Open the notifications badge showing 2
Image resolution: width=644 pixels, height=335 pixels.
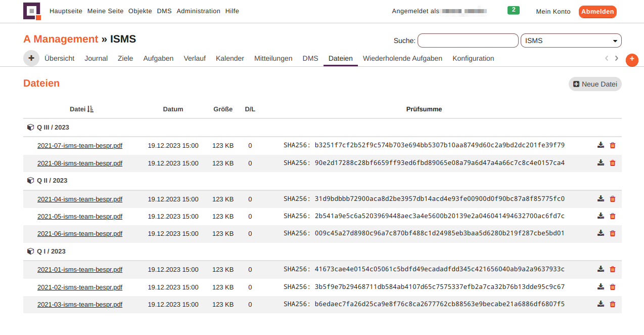[513, 10]
